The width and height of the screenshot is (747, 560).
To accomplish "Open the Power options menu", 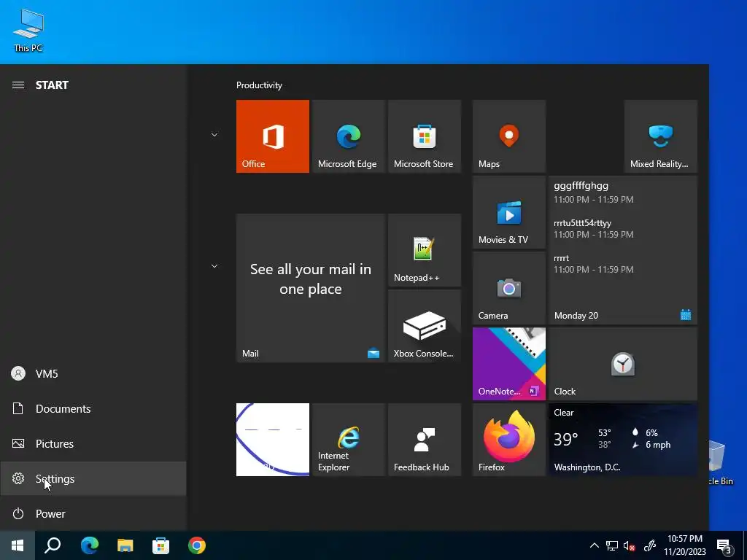I will click(x=93, y=514).
